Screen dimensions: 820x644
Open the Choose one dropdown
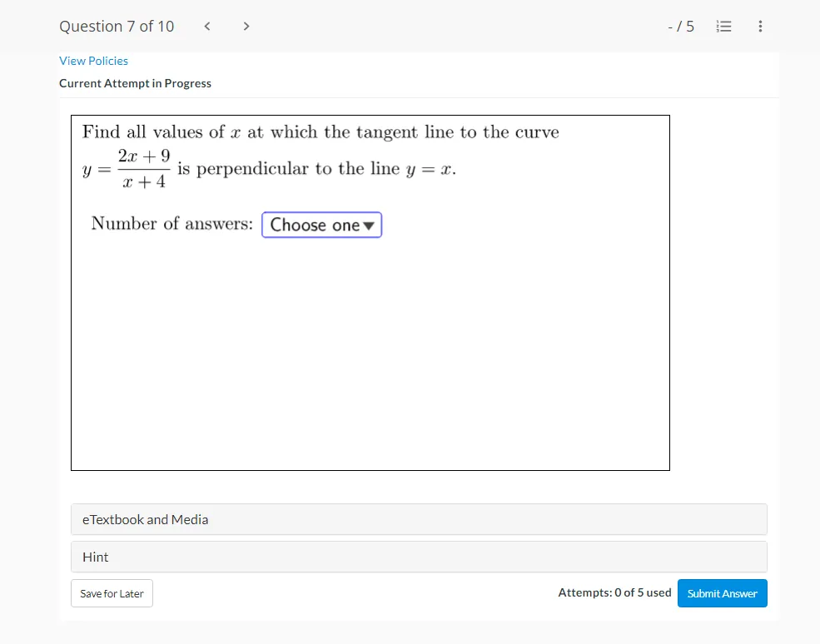pos(321,225)
